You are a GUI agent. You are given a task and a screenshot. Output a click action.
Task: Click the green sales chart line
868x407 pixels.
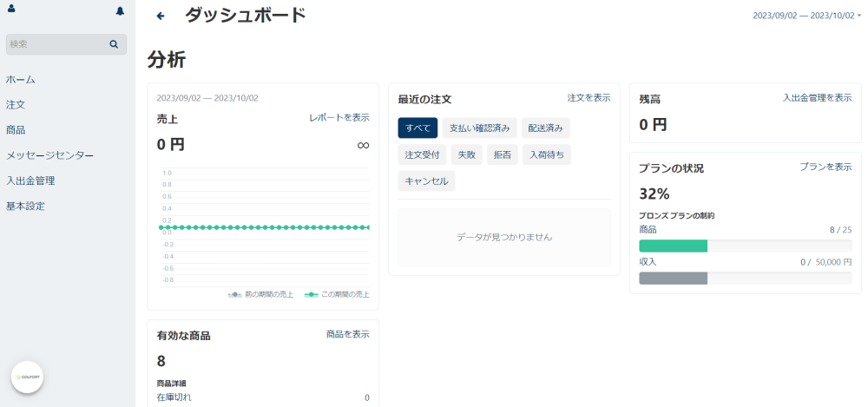[x=265, y=227]
